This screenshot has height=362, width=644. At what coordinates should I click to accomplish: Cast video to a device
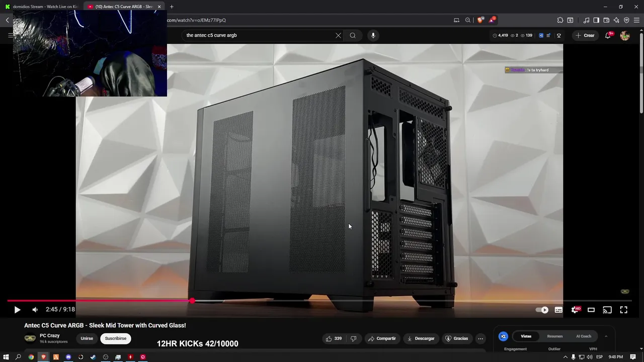tap(607, 310)
